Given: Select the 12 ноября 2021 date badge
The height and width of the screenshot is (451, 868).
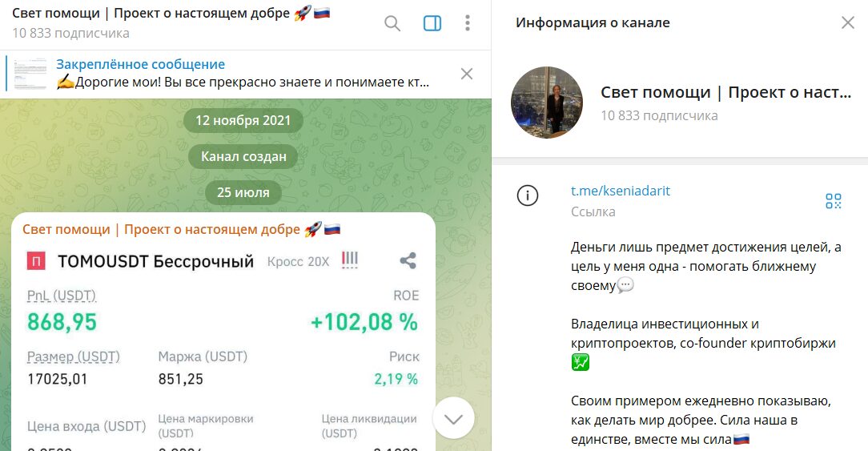Looking at the screenshot, I should point(243,120).
